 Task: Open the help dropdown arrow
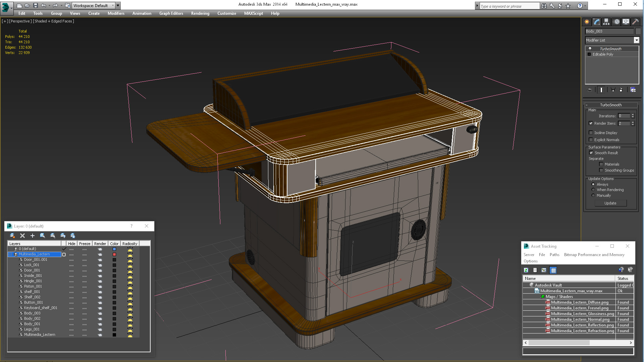[x=585, y=6]
